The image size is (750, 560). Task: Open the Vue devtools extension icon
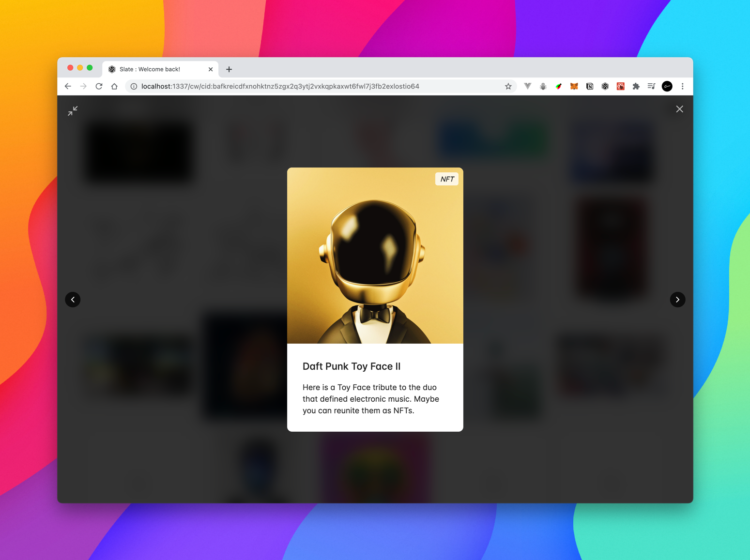527,86
